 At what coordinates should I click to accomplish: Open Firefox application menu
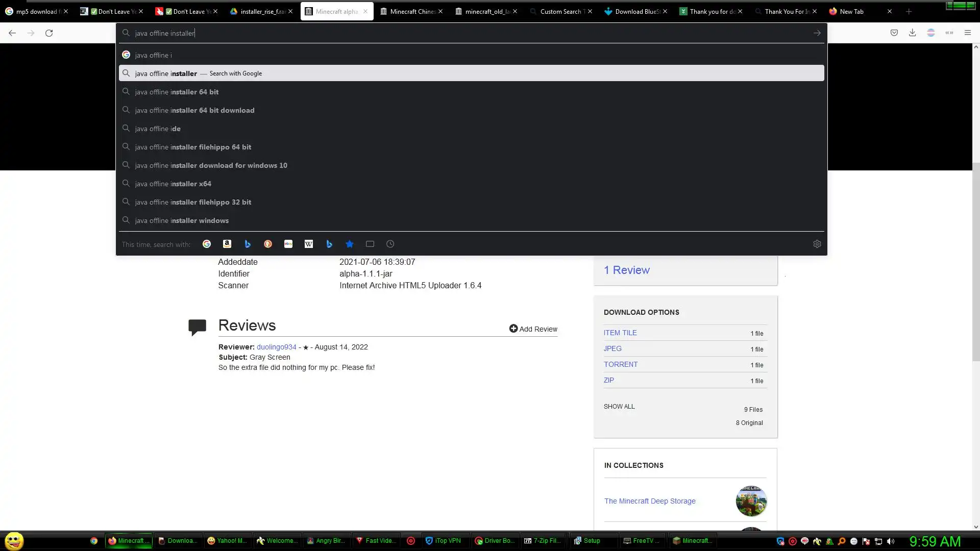tap(967, 33)
